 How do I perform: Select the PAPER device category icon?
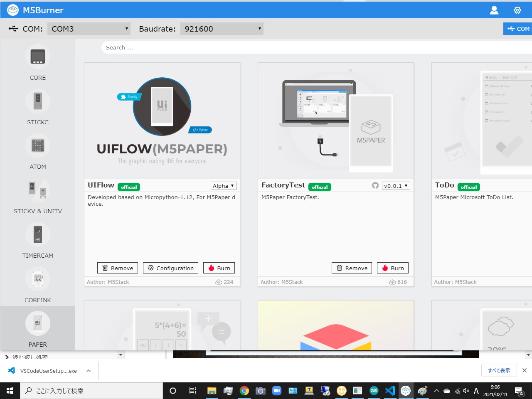pos(38,323)
